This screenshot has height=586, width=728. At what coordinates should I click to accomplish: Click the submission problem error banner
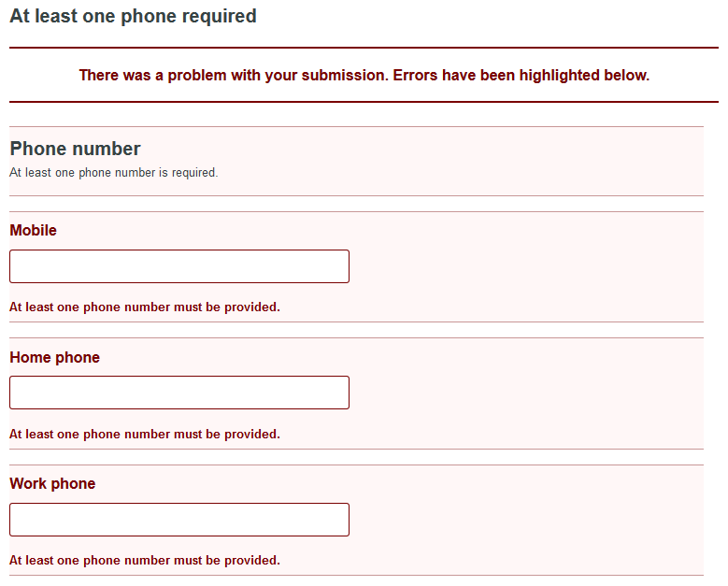click(x=364, y=75)
